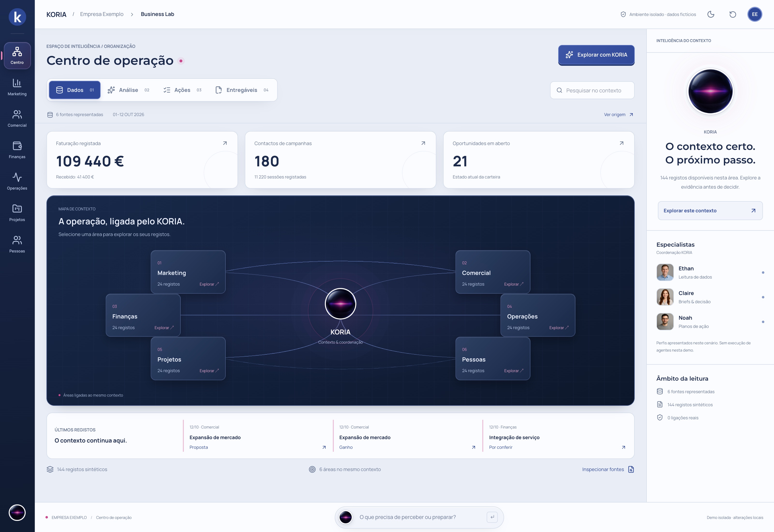Screen dimensions: 774x532
Task: Open the Faturação registada card arrow
Action: click(225, 143)
